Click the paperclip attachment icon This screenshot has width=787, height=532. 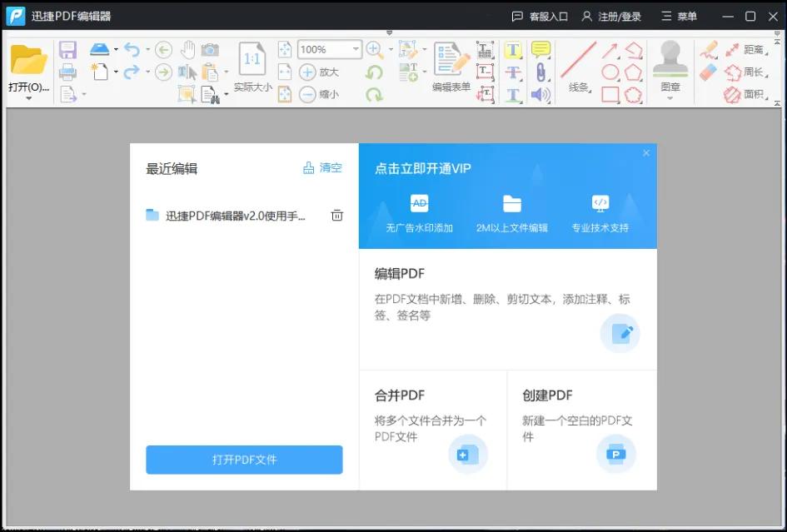tap(540, 72)
